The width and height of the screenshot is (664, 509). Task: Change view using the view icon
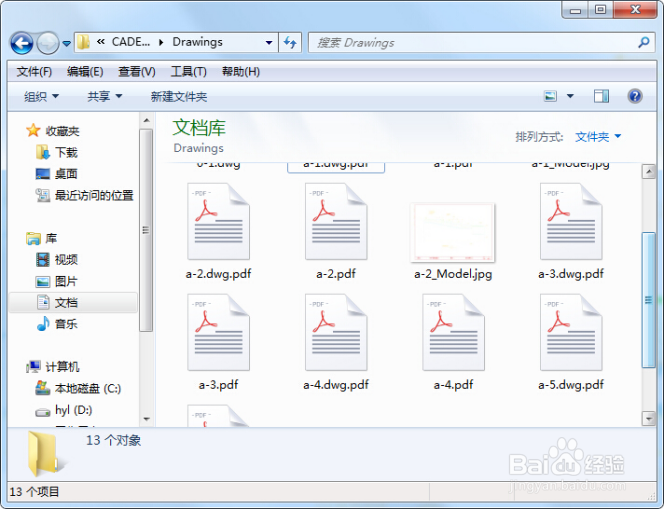tap(550, 96)
